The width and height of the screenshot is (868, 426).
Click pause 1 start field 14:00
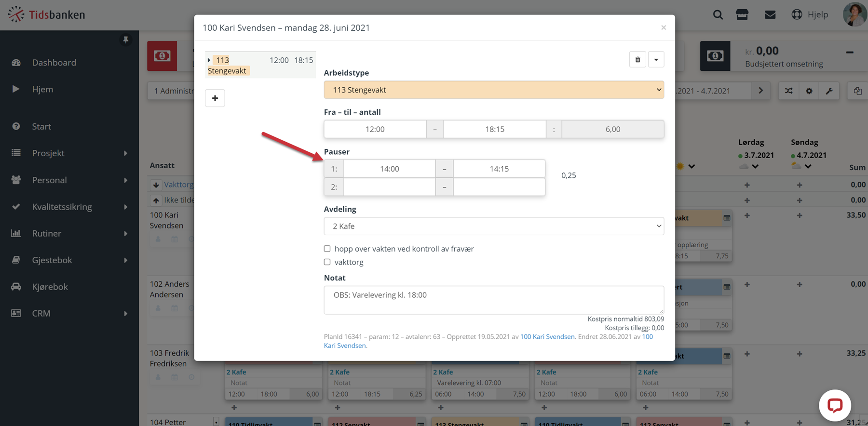tap(390, 169)
